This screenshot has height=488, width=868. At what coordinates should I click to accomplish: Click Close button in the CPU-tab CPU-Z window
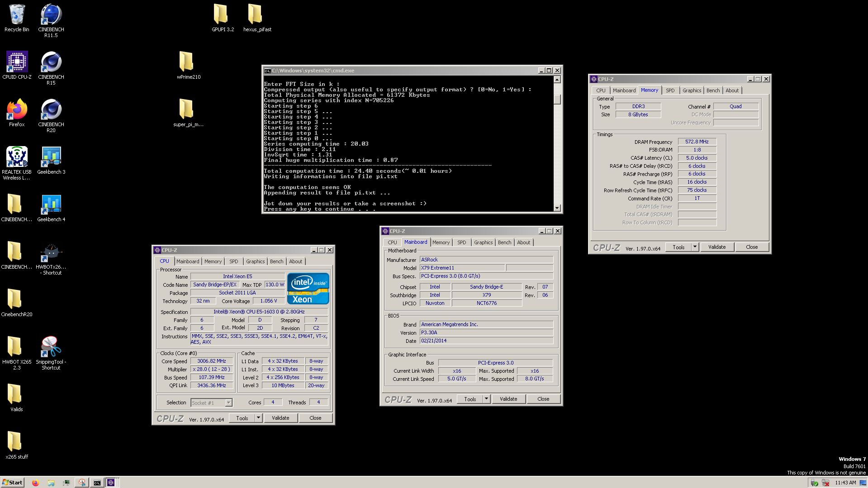(315, 418)
